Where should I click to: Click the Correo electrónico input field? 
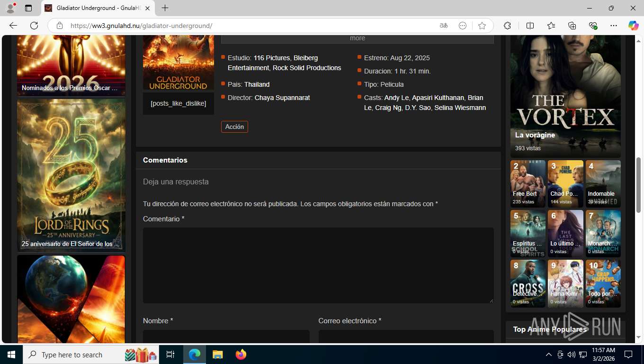406,337
